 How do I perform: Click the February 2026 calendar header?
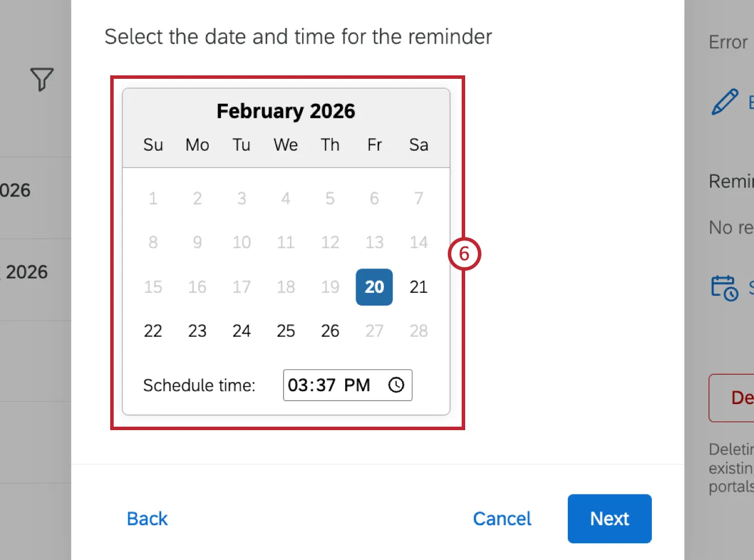[x=286, y=111]
